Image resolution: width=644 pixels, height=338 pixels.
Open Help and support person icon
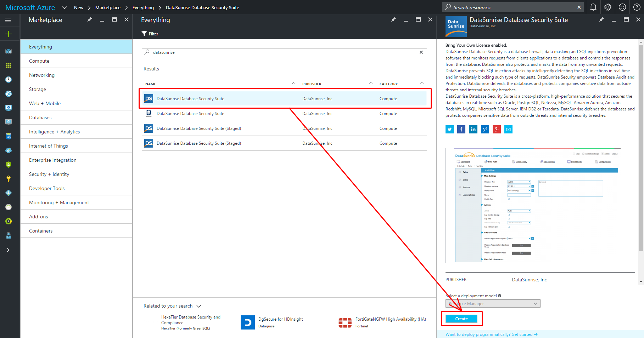[x=9, y=235]
